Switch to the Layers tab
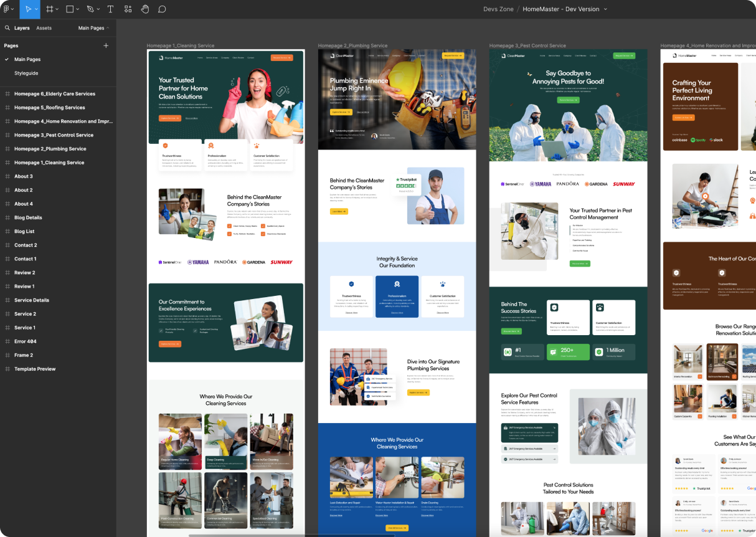756x537 pixels. coord(22,28)
